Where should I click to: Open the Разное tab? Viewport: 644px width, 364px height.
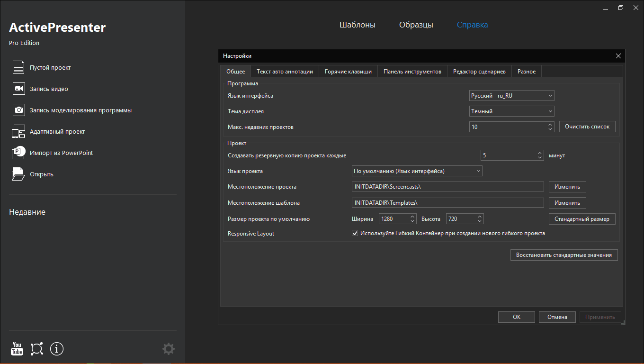coord(527,72)
